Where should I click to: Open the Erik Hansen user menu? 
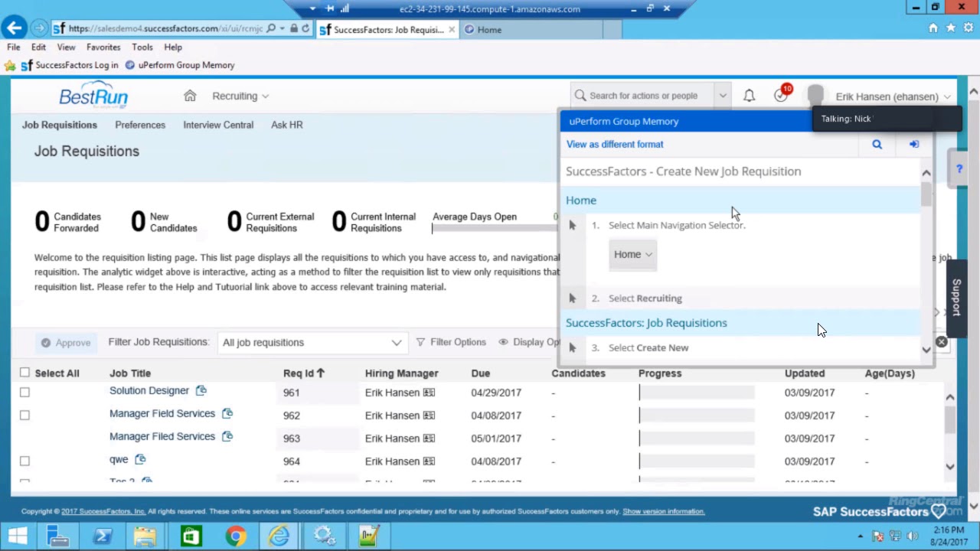893,96
